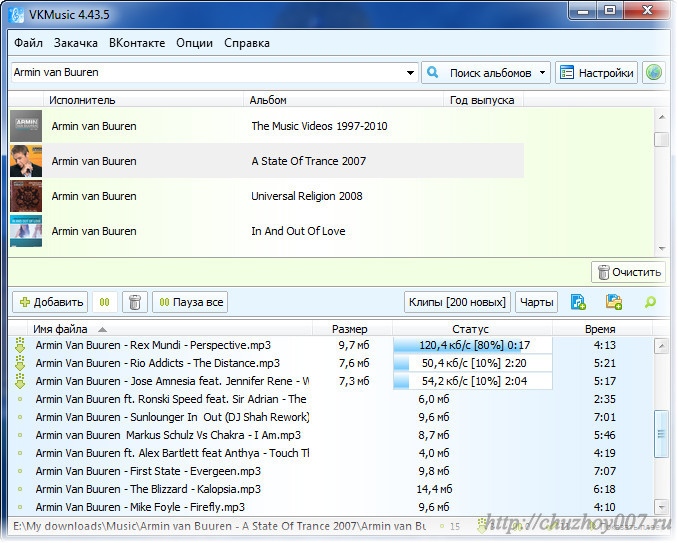Image resolution: width=678 pixels, height=543 pixels.
Task: Open the Справка menu
Action: coord(247,43)
